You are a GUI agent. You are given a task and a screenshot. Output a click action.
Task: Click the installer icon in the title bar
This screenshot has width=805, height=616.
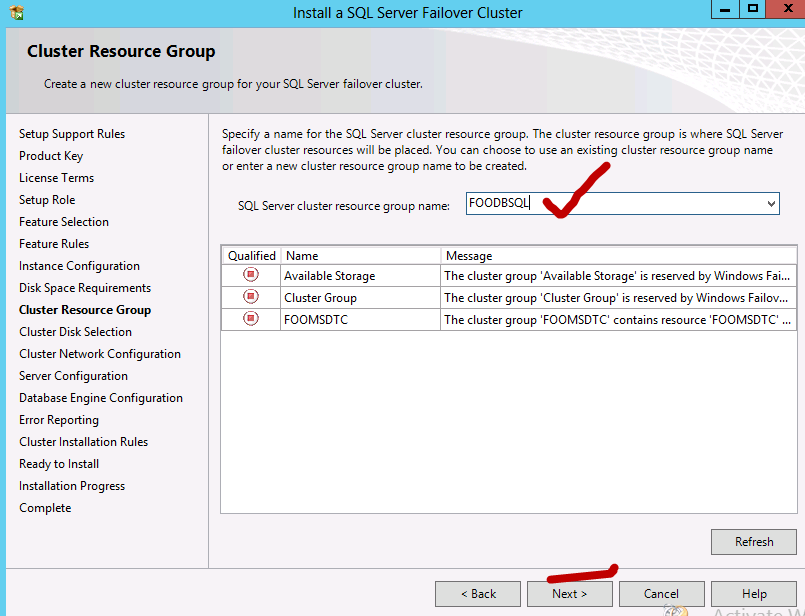click(x=14, y=12)
